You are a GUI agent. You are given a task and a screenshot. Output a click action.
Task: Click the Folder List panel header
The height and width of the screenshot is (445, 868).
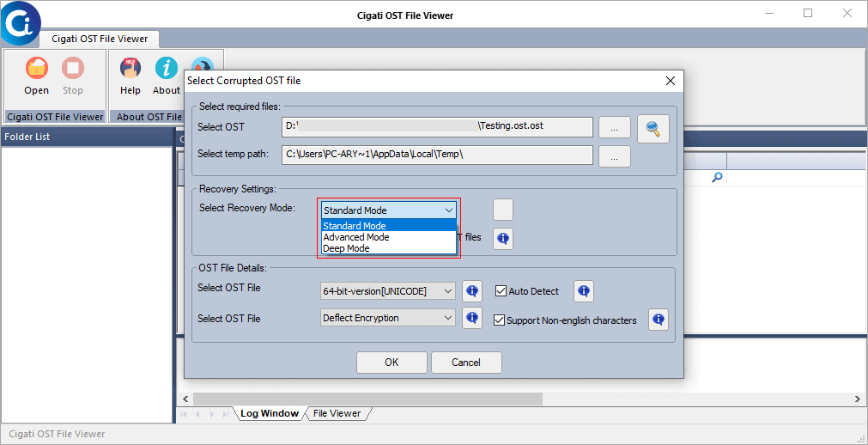tap(87, 137)
